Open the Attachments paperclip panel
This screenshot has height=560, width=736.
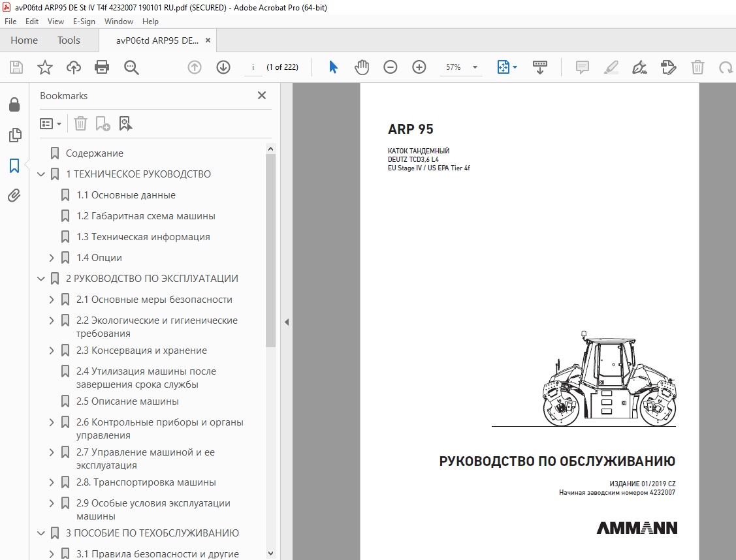[x=14, y=195]
